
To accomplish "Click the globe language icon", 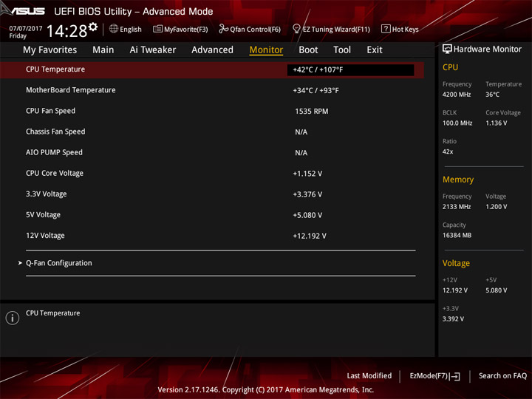I will point(114,29).
